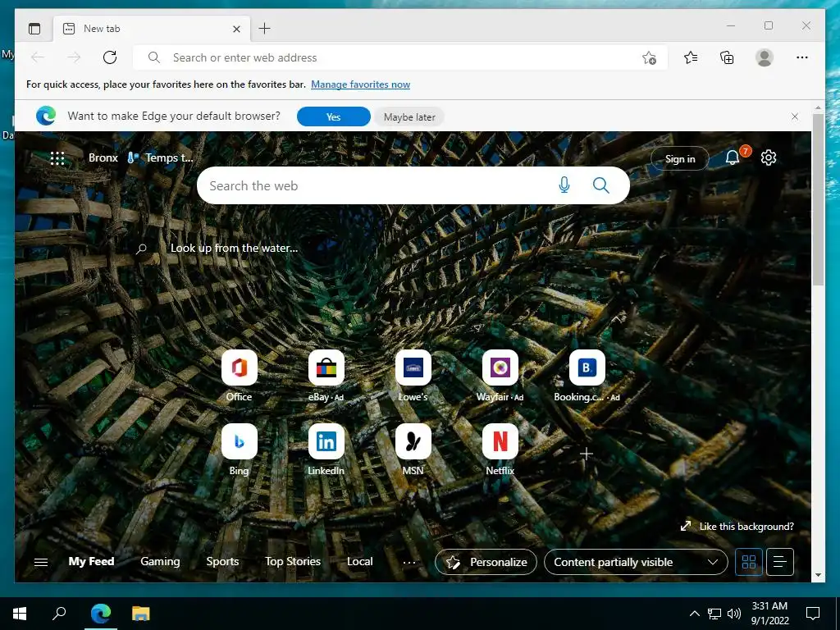Screen dimensions: 840x630
Task: Open the Bronx weather temps widget
Action: tap(141, 158)
